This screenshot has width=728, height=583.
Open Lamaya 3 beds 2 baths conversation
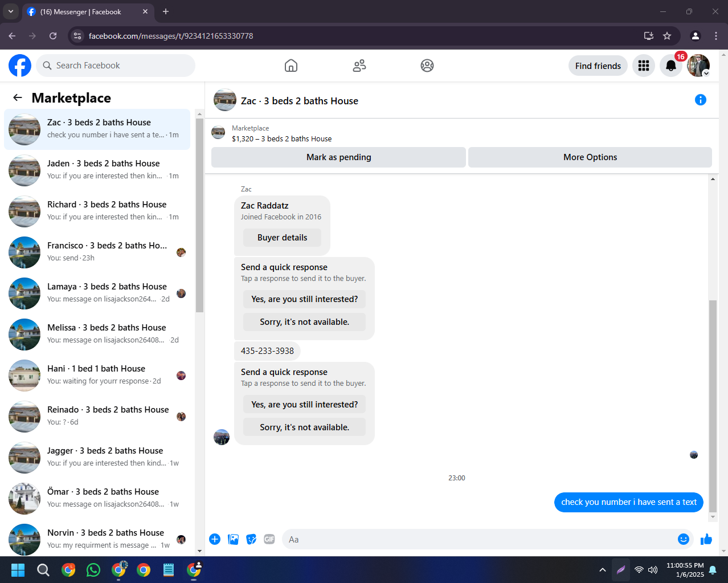click(x=97, y=293)
